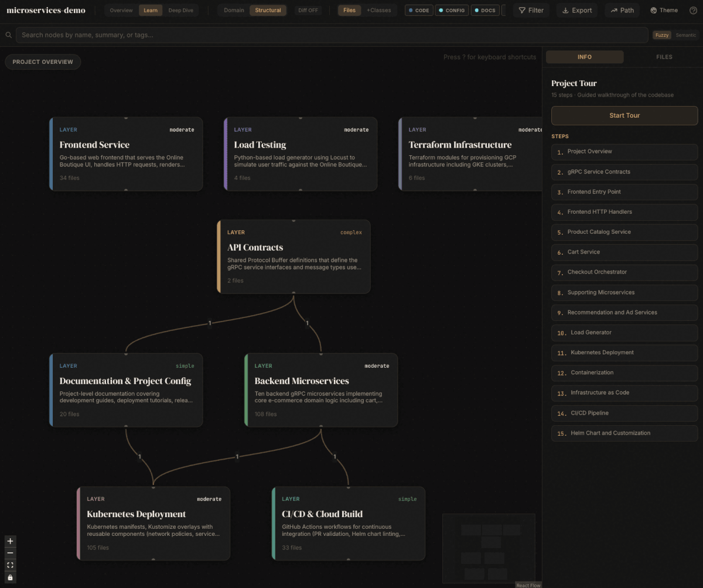Screen dimensions: 703x588
Task: Open tour step 11 Kubernetes Deployment
Action: [624, 353]
